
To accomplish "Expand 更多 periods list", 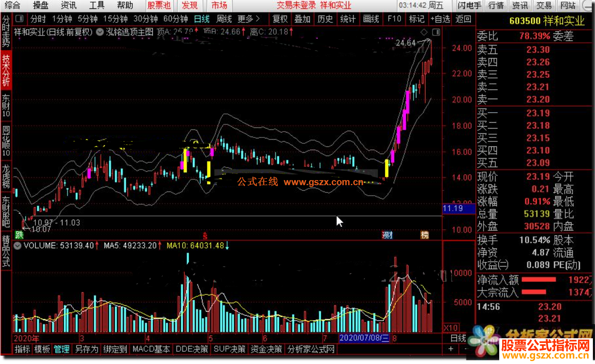I will (x=249, y=19).
